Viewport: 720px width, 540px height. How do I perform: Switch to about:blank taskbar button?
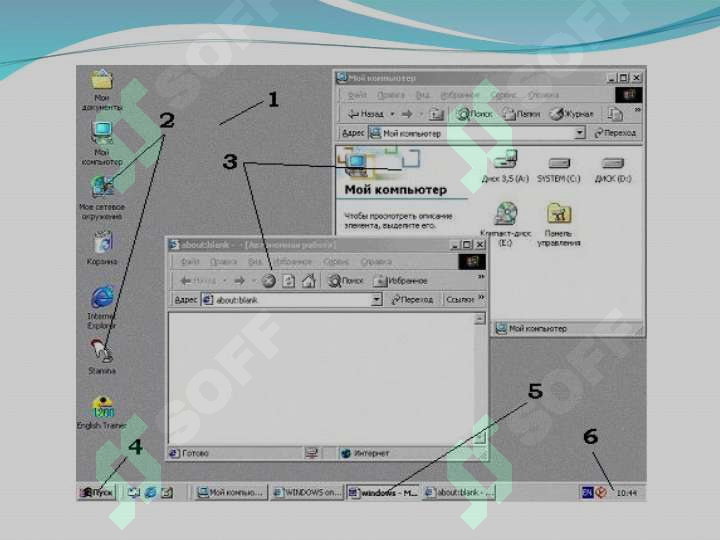click(x=459, y=492)
